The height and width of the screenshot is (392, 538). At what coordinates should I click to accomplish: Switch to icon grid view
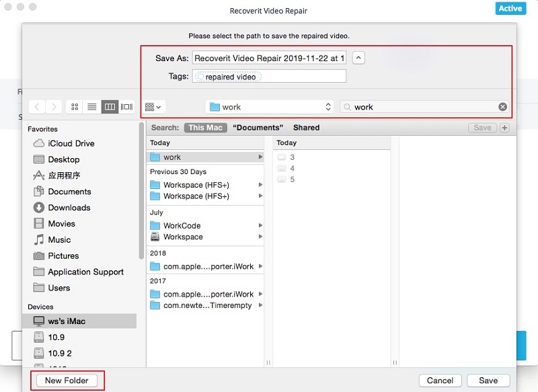[75, 107]
